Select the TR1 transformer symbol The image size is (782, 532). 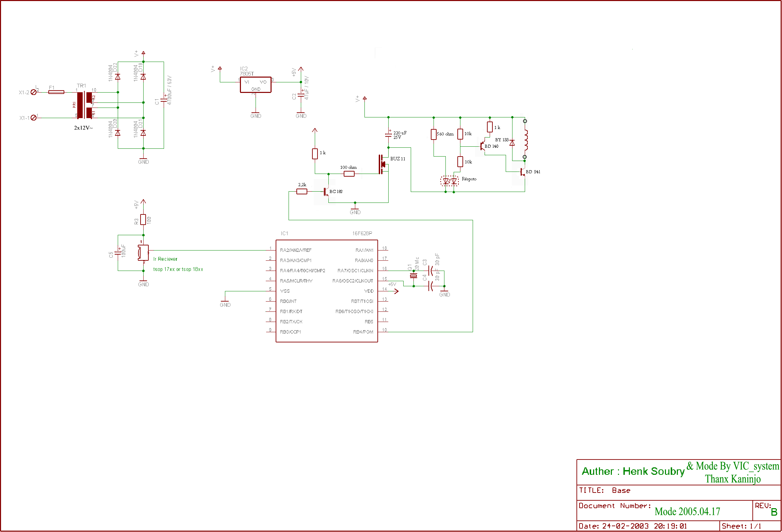[x=85, y=105]
